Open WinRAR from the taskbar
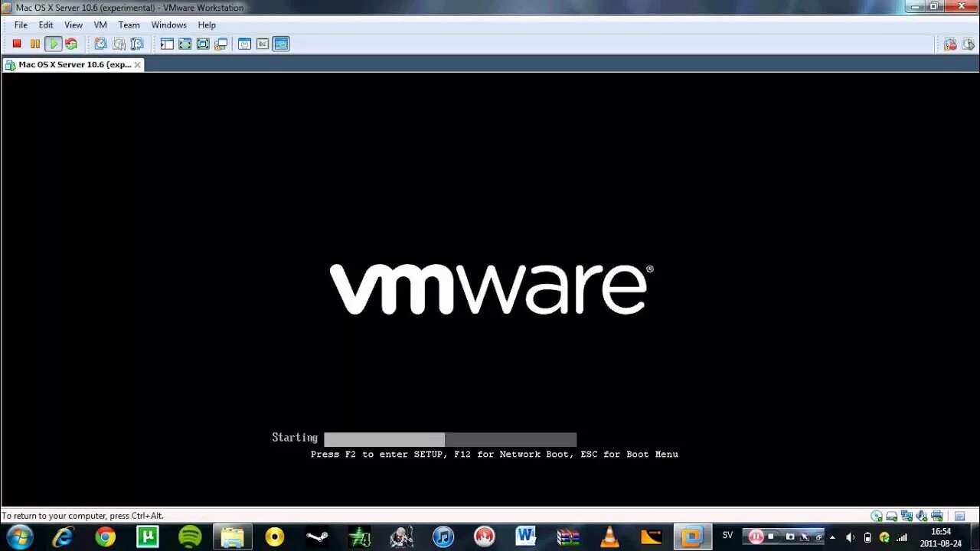This screenshot has height=551, width=980. click(x=568, y=537)
